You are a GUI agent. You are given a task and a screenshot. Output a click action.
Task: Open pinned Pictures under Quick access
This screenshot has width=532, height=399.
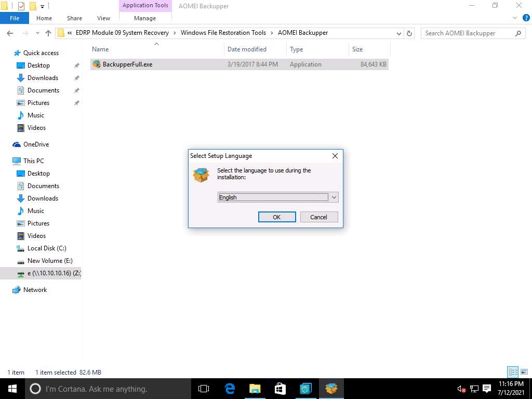coord(38,103)
